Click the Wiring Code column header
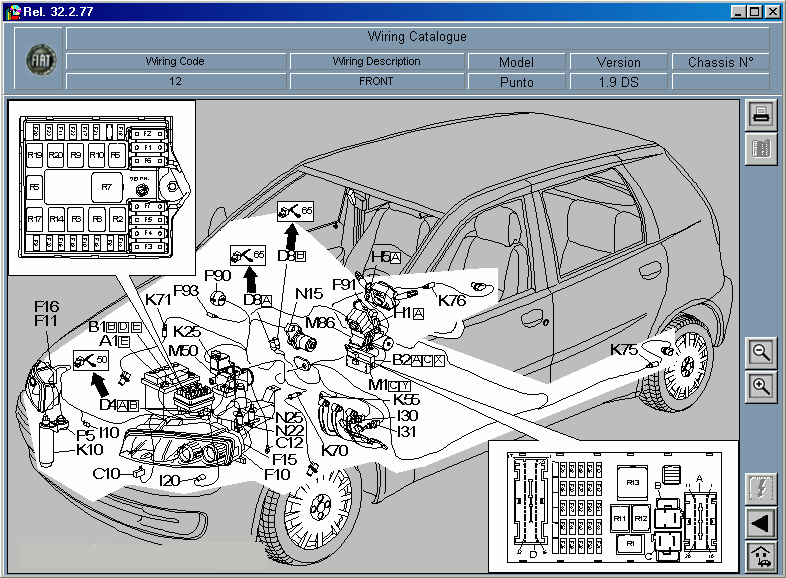 (x=176, y=61)
